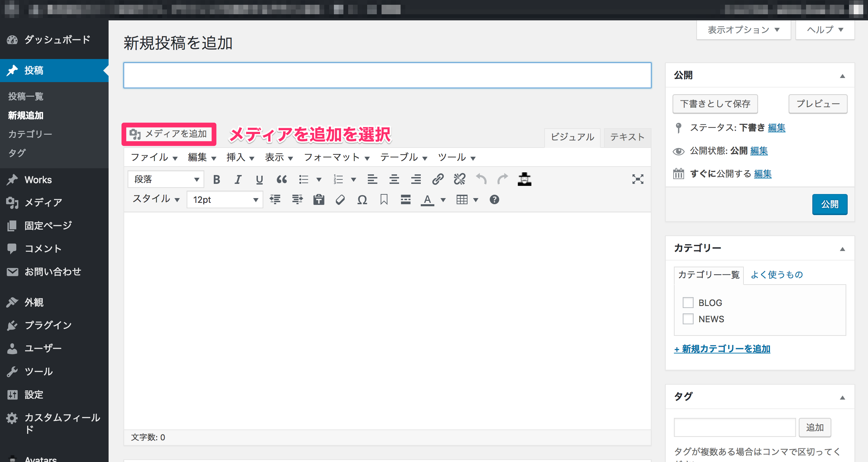Click the center align icon

[x=394, y=179]
